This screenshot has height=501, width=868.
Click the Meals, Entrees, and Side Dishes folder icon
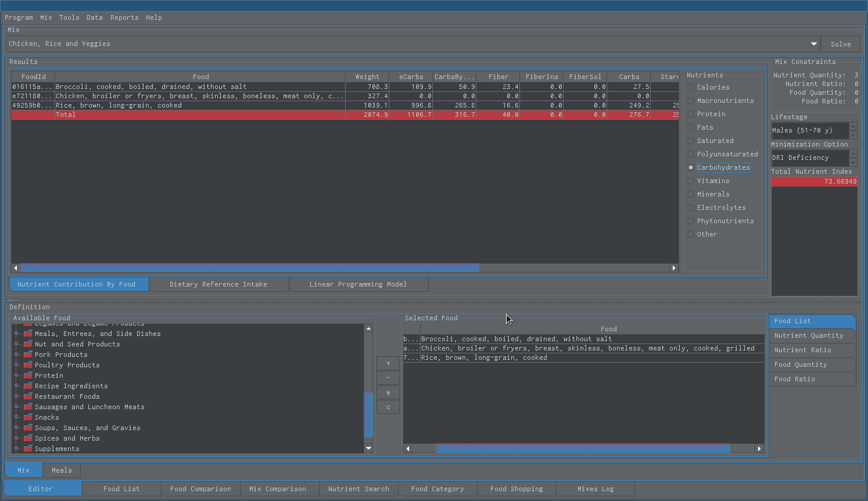coord(28,334)
